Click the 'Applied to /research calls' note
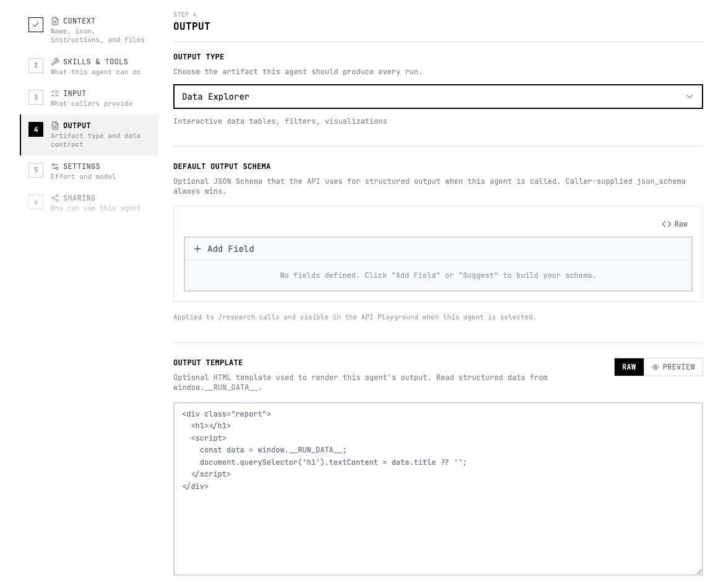The height and width of the screenshot is (588, 718). click(x=355, y=317)
